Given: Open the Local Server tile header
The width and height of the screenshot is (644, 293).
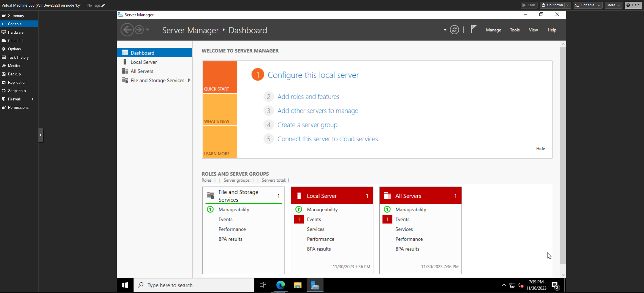Looking at the screenshot, I should 332,196.
